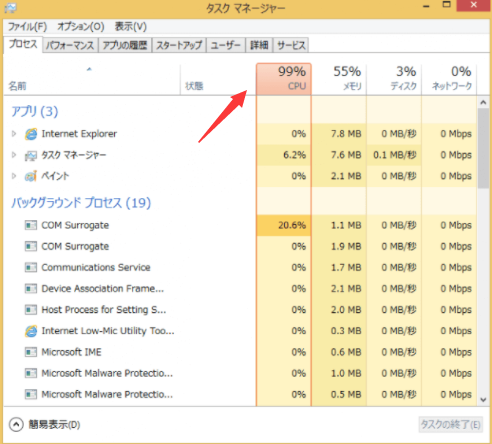This screenshot has width=492, height=444.
Task: Switch to the スタートアップ tab
Action: click(x=179, y=45)
